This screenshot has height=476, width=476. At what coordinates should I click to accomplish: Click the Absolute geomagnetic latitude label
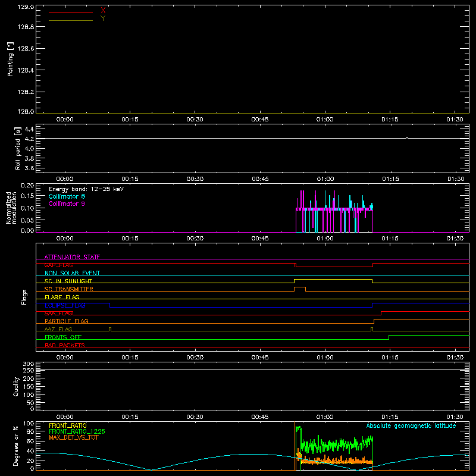pyautogui.click(x=411, y=426)
